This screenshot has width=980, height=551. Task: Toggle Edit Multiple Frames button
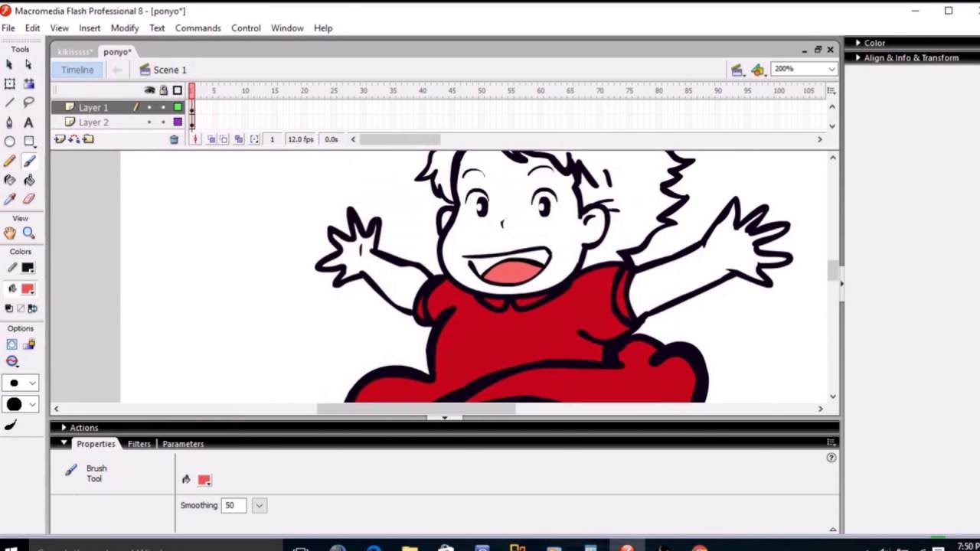coord(239,139)
